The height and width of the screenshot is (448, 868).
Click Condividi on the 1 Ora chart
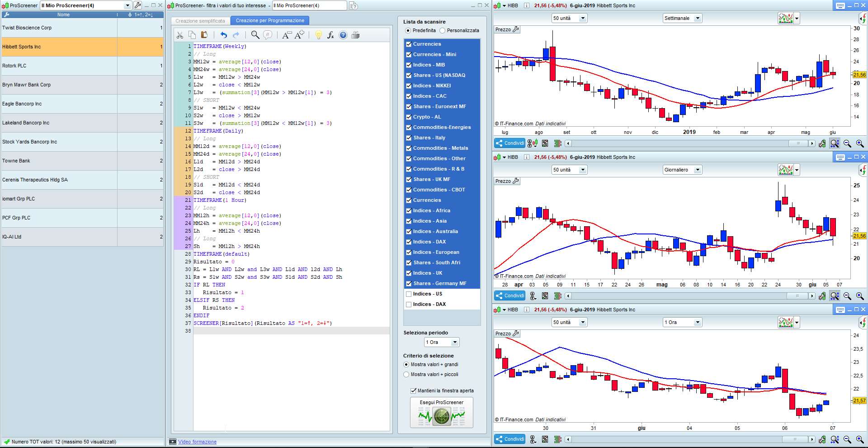pos(510,439)
